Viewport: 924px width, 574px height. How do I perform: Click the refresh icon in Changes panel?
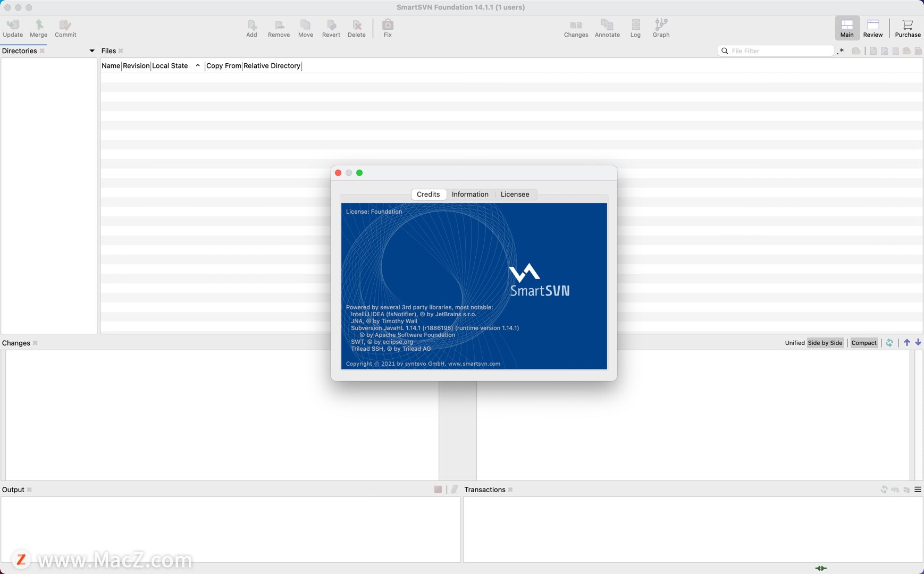click(889, 343)
